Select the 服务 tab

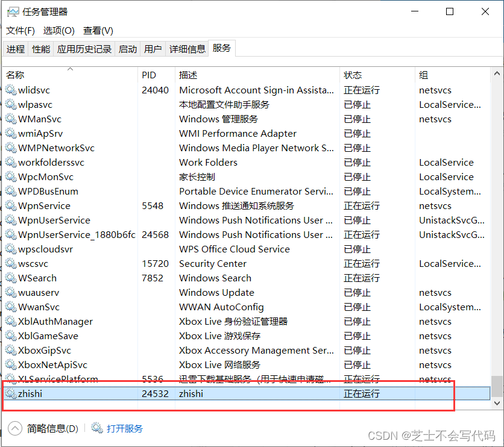[222, 48]
